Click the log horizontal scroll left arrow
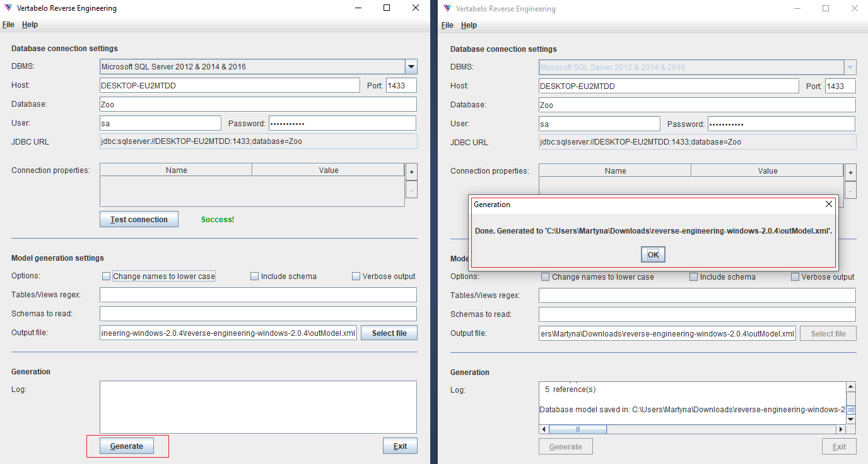This screenshot has width=868, height=464. pyautogui.click(x=544, y=429)
